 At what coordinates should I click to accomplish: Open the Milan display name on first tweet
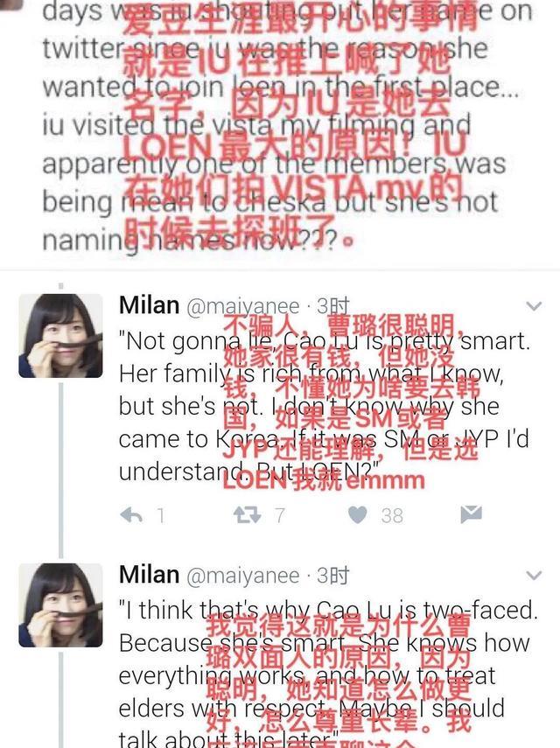[150, 305]
